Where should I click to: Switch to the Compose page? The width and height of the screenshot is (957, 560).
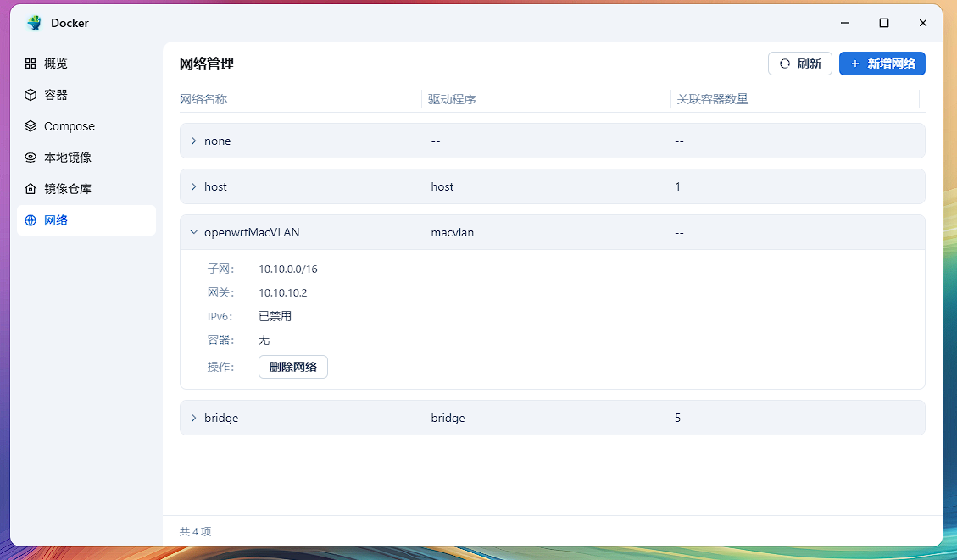pyautogui.click(x=70, y=126)
